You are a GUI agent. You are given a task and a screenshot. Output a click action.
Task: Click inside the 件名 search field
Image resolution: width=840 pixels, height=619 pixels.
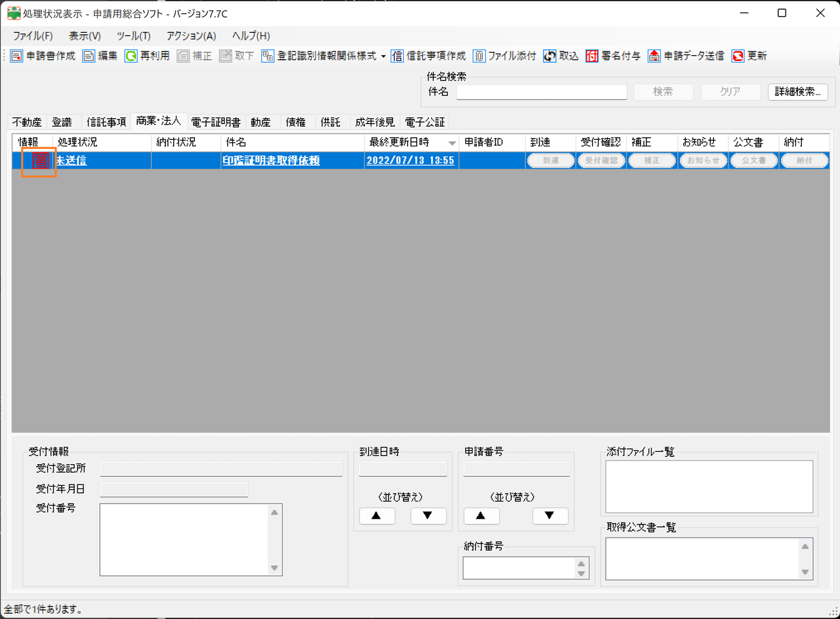coord(541,92)
